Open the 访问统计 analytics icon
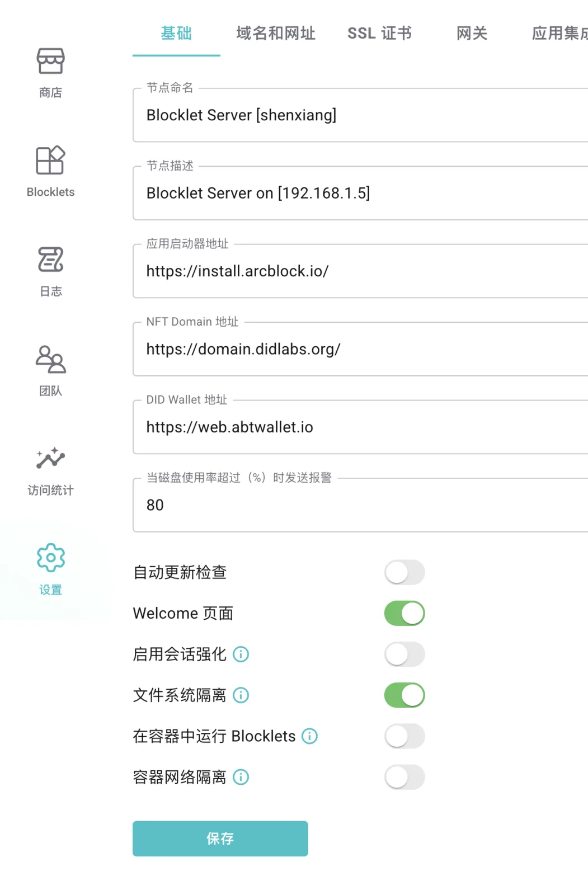The width and height of the screenshot is (588, 895). tap(50, 458)
